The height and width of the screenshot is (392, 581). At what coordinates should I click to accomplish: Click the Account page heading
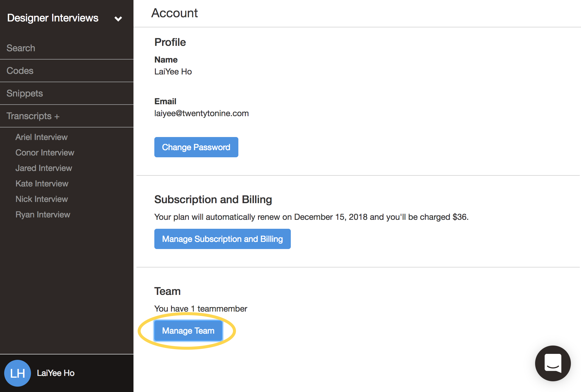(x=175, y=13)
